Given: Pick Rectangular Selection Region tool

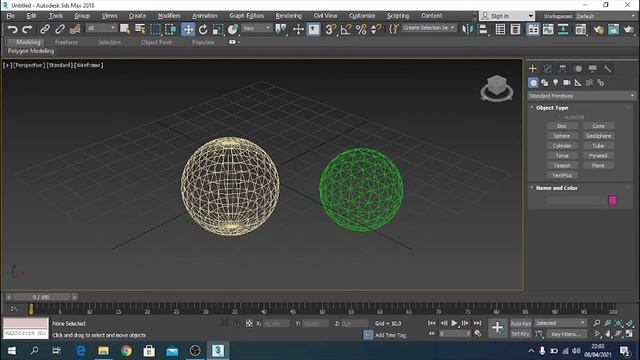Looking at the screenshot, I should point(156,29).
